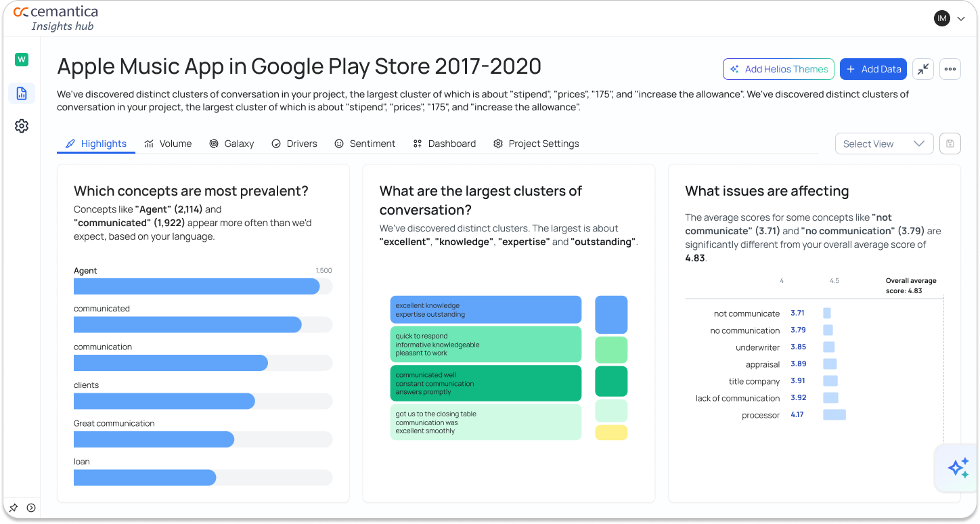
Task: Open the green W workspace icon
Action: (22, 60)
